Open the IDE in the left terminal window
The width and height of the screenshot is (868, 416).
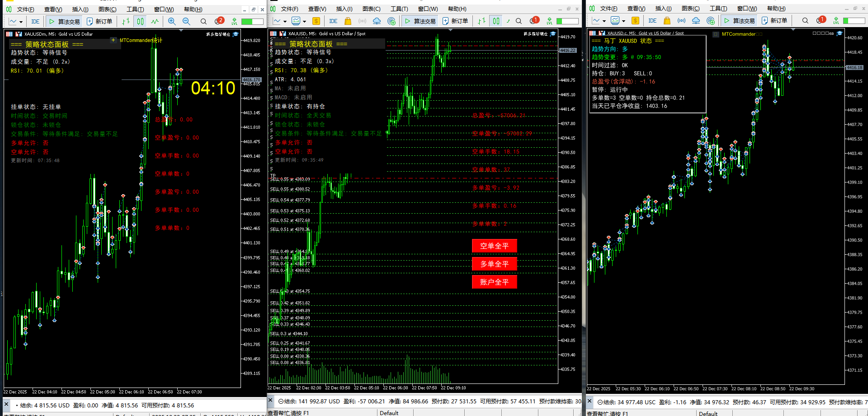[35, 21]
